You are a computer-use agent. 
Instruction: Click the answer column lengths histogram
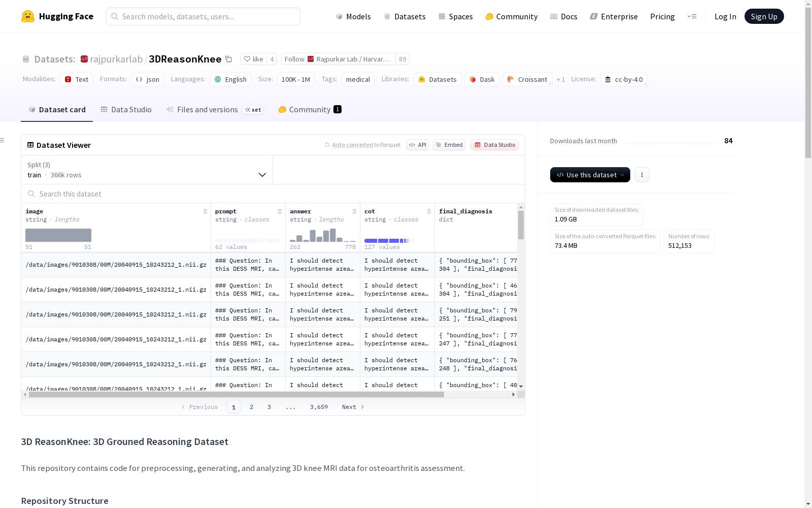tap(323, 235)
